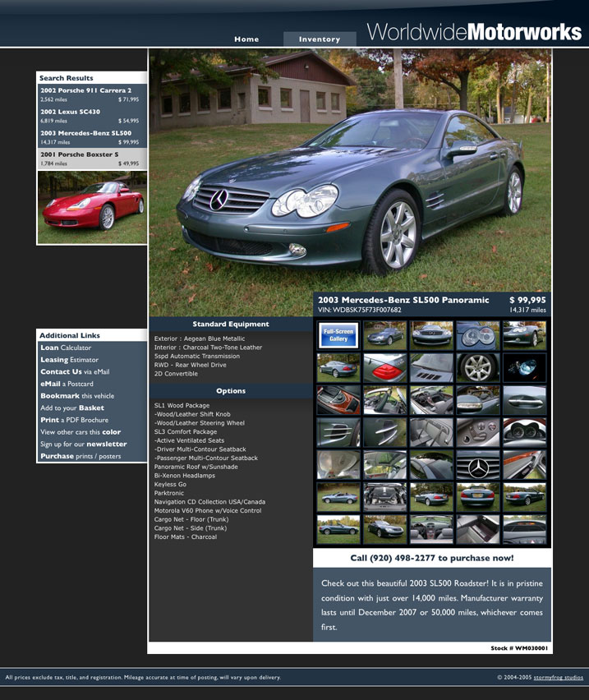The image size is (589, 700).
Task: Click the Additional Links heading
Action: (70, 336)
